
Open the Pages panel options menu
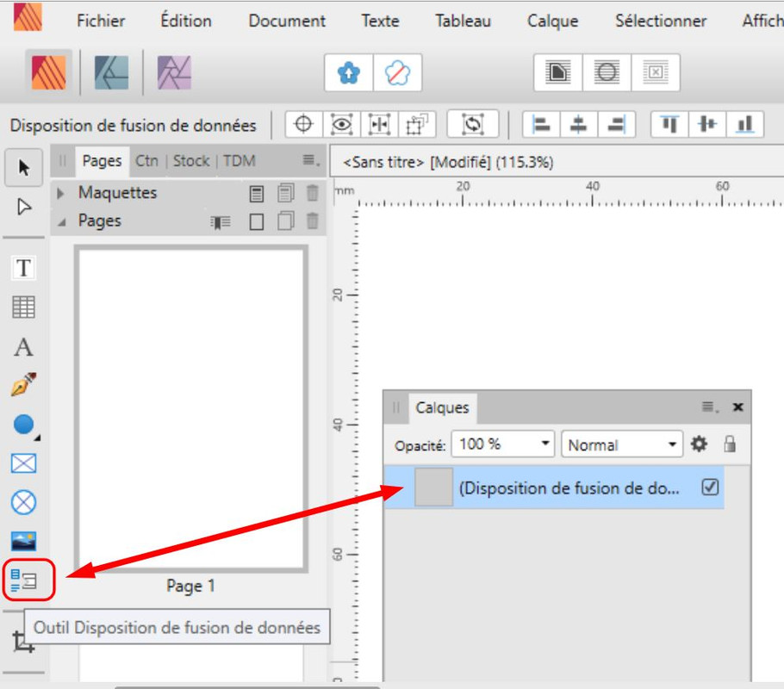(x=310, y=160)
